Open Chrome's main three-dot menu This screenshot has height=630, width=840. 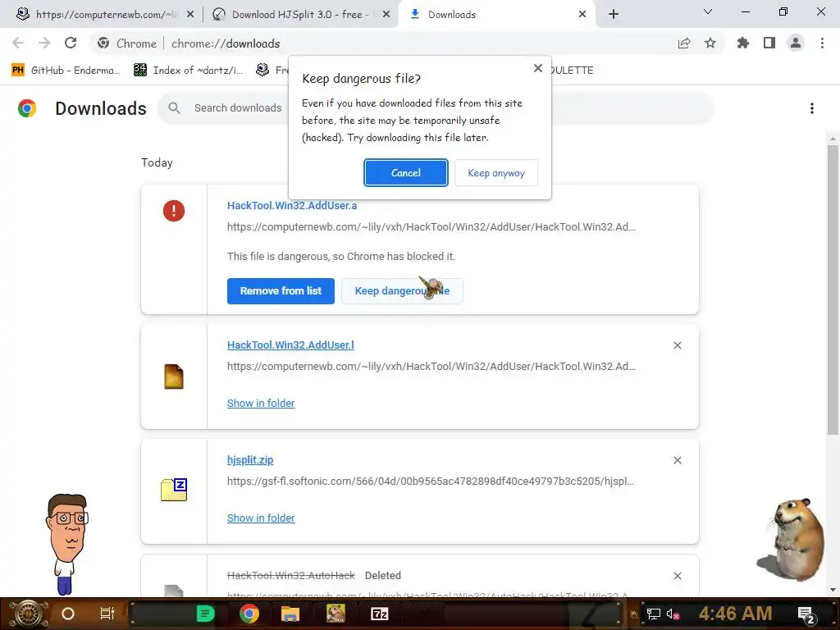tap(822, 43)
